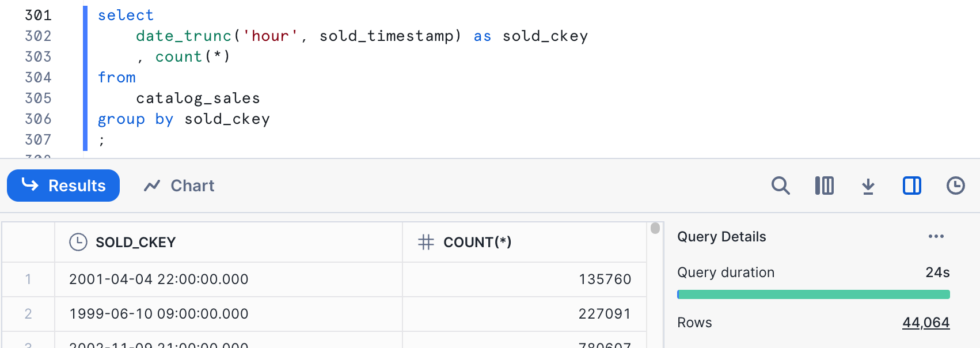Image resolution: width=980 pixels, height=348 pixels.
Task: Click the COUNT(*) number type icon
Action: [x=426, y=242]
